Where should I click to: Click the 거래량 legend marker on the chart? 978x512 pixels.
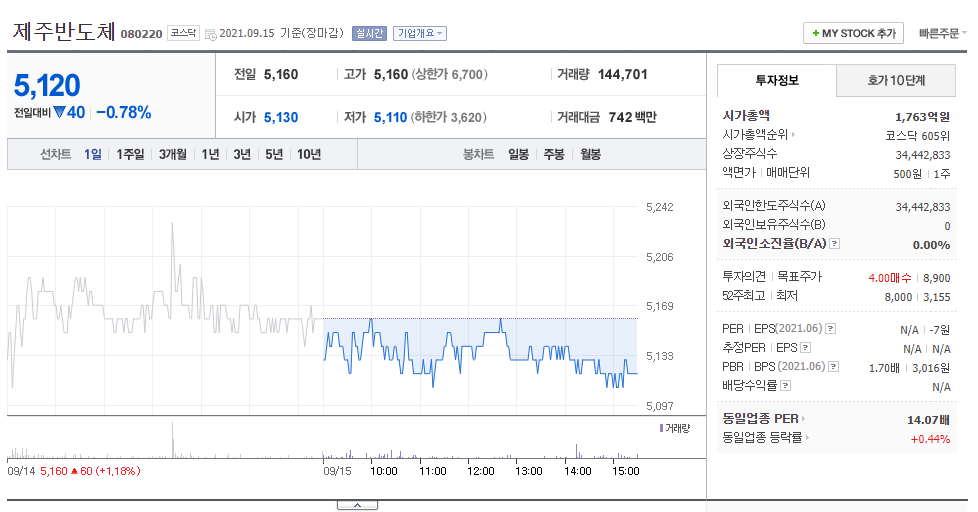click(661, 428)
